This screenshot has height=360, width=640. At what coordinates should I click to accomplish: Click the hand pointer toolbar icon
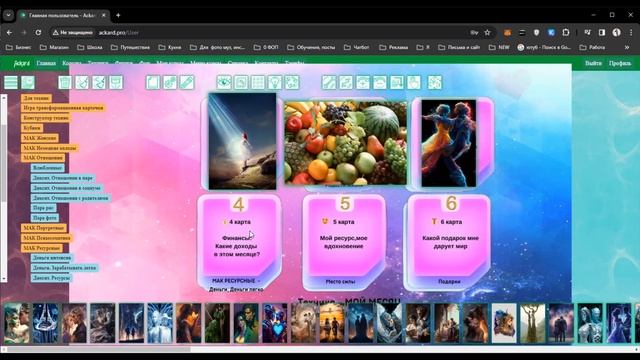pos(413,82)
